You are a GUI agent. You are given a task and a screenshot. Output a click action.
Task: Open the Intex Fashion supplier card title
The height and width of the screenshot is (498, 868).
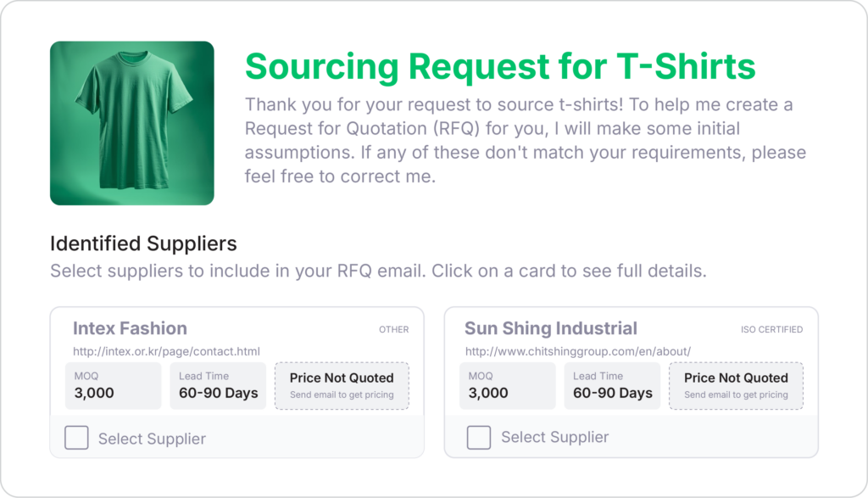[130, 328]
